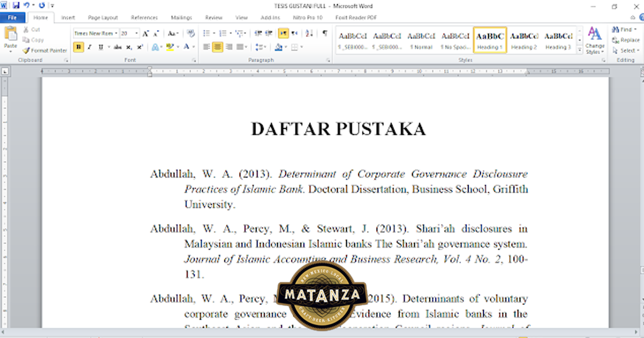Click the Increase Indent icon
This screenshot has width=644, height=338.
pyautogui.click(x=269, y=33)
